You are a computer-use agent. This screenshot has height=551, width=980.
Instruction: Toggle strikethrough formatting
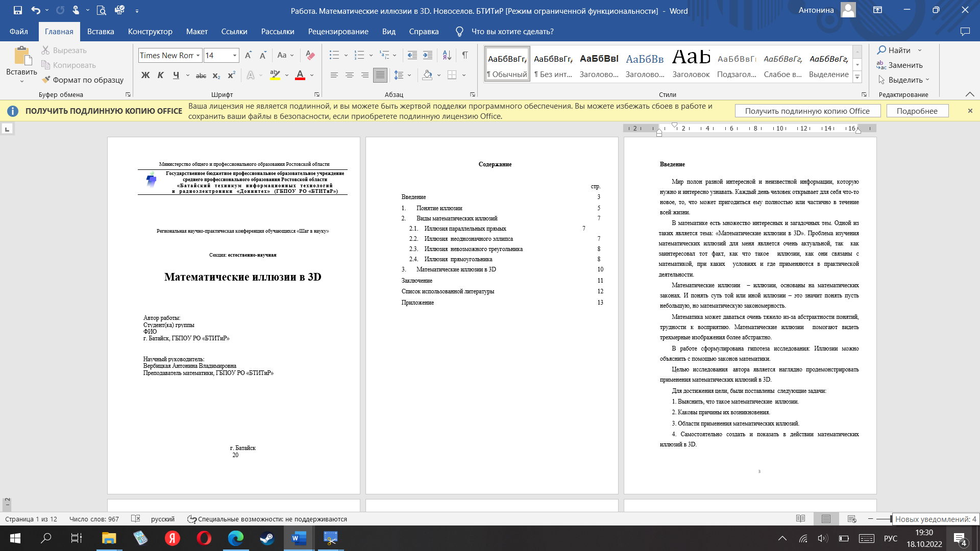[x=201, y=76]
